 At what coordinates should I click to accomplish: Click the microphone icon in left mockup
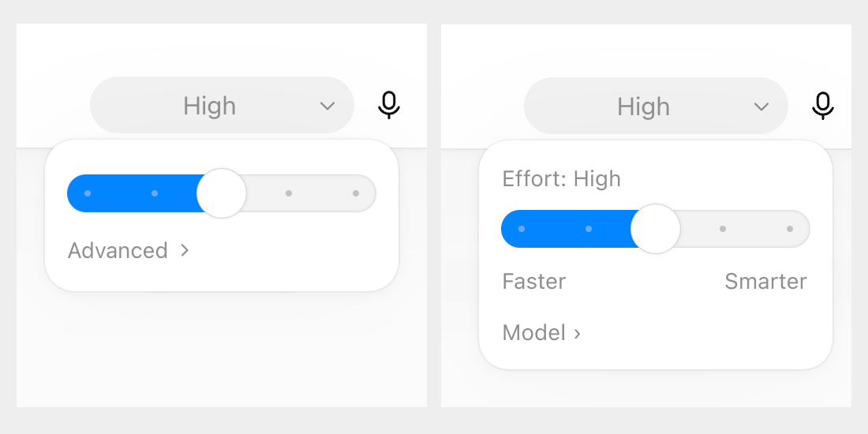(x=389, y=105)
